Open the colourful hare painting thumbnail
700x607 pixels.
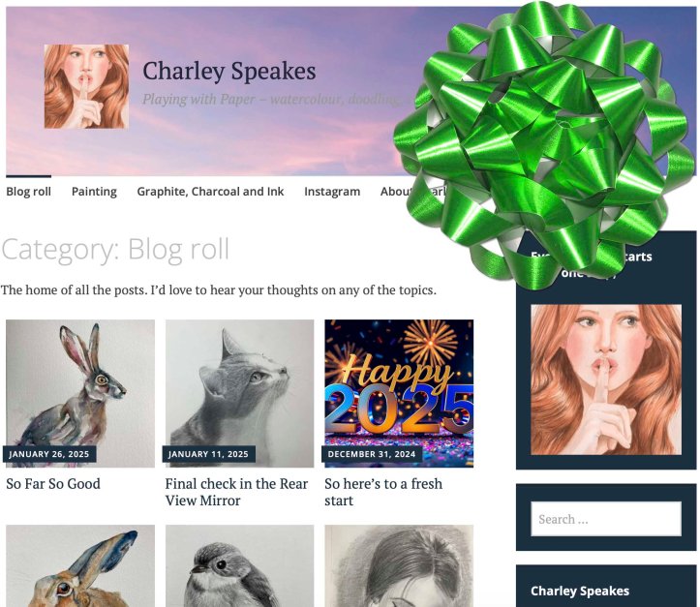[80, 566]
